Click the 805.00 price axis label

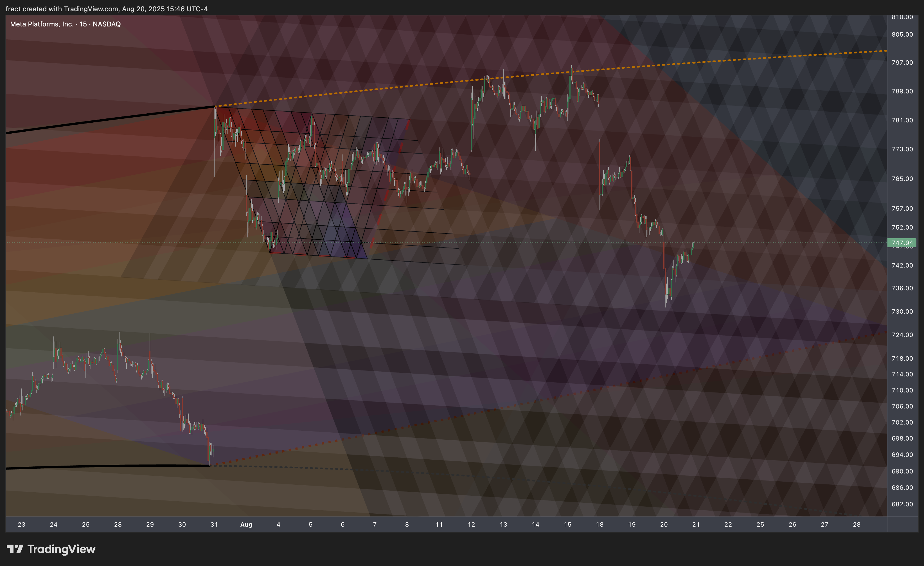(x=902, y=34)
